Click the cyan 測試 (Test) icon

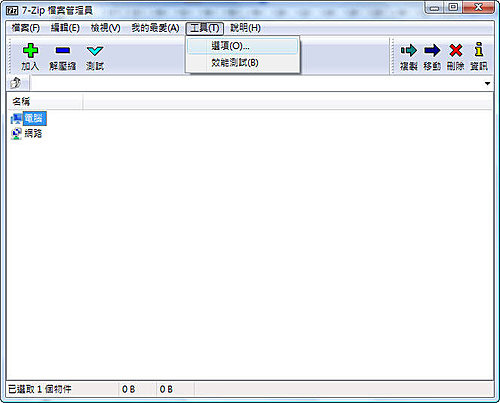click(95, 51)
